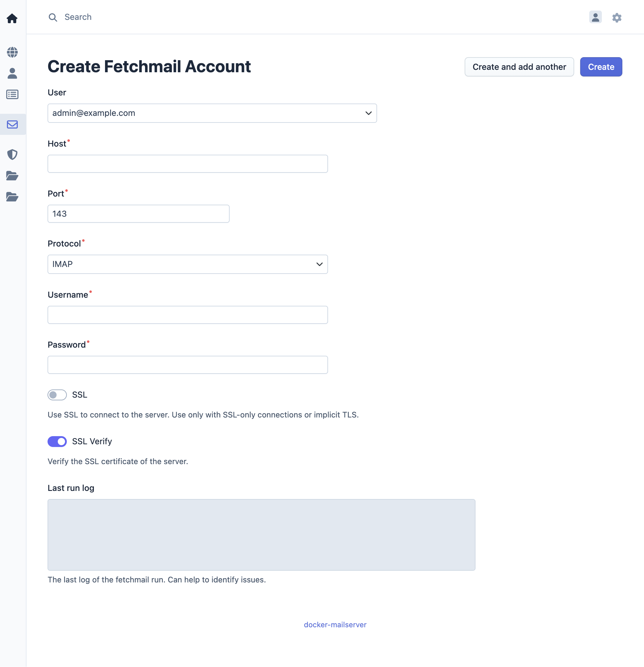Screen dimensions: 644x667
Task: Click the upper folder icon in sidebar
Action: point(12,175)
